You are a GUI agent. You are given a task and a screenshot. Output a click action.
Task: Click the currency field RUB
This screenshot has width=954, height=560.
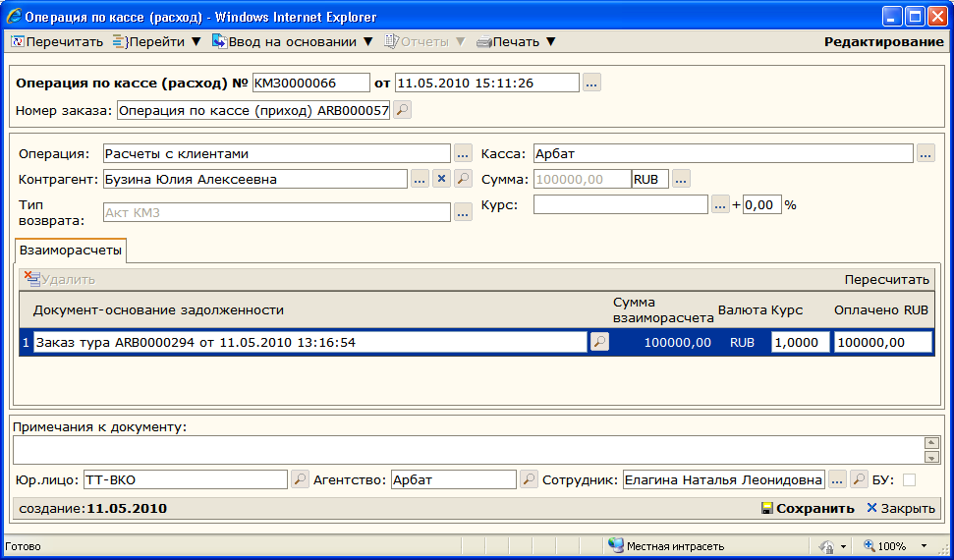[x=650, y=179]
